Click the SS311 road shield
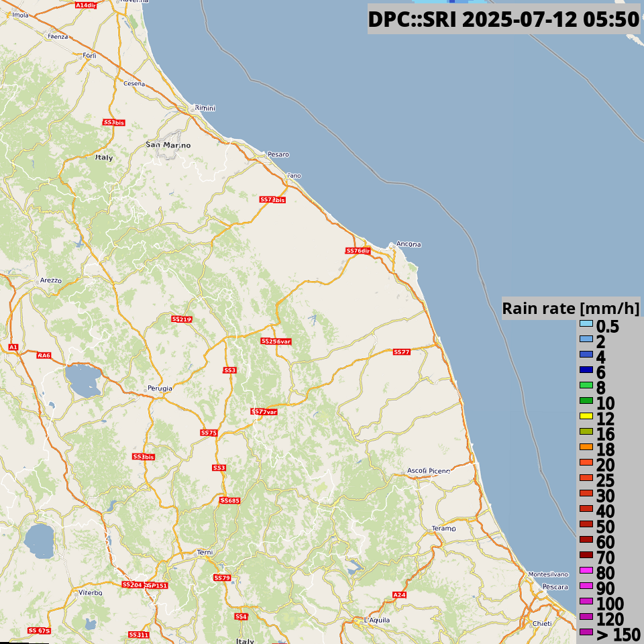This screenshot has width=644, height=644. click(138, 635)
